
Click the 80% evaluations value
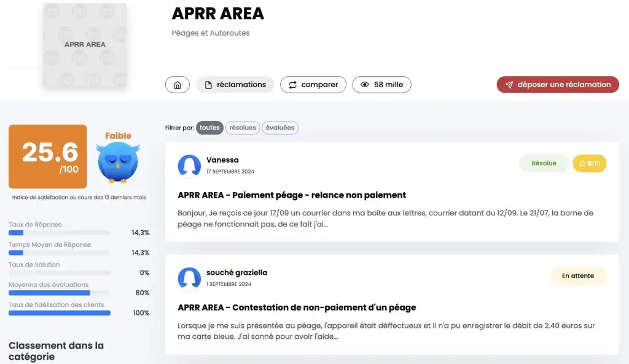(x=143, y=293)
